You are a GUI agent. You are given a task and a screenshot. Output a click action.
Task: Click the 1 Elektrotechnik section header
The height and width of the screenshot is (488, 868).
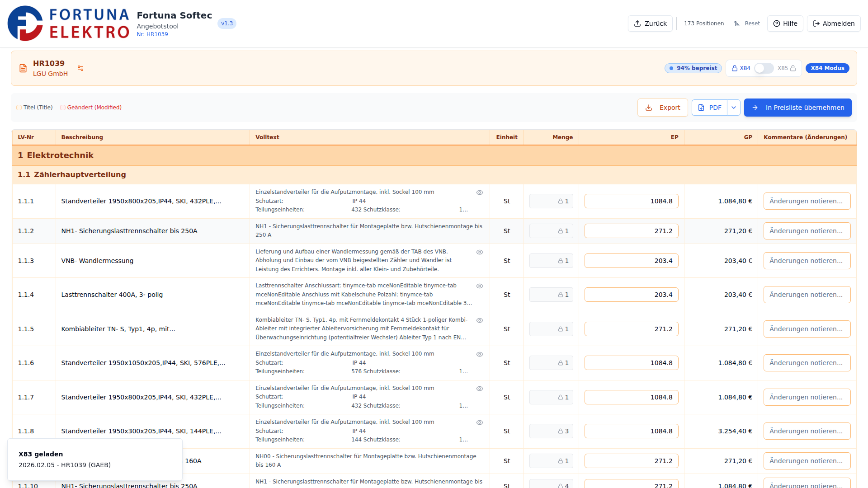56,155
